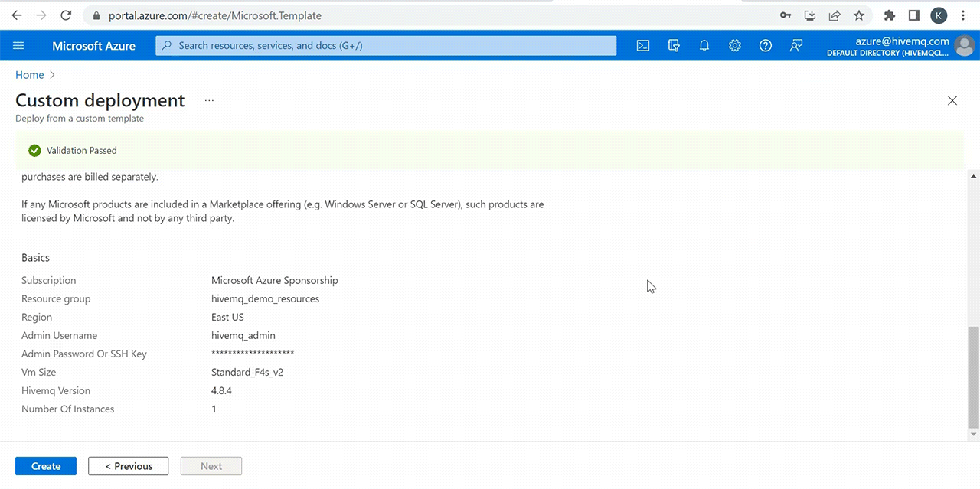980x489 pixels.
Task: Select the hivemq_admin username value
Action: (x=243, y=335)
